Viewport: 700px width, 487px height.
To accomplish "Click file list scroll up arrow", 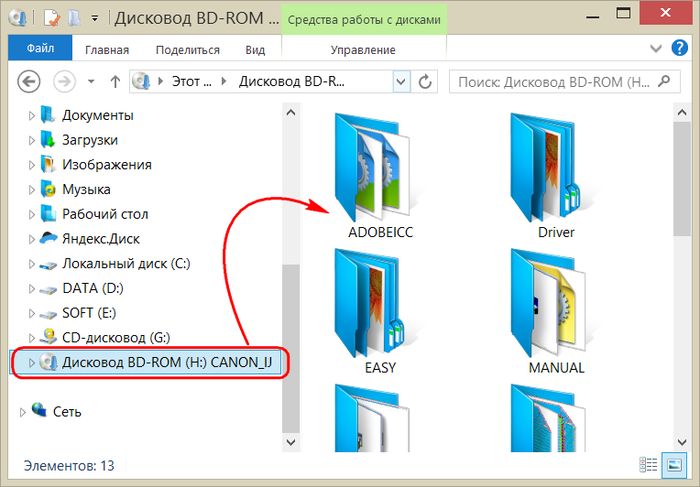I will point(682,112).
